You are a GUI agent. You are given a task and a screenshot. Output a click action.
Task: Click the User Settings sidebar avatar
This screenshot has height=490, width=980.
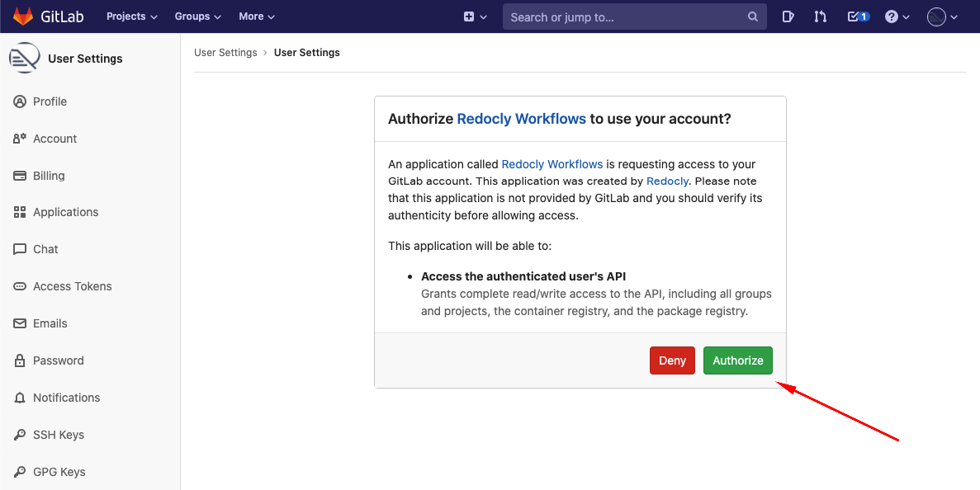pyautogui.click(x=25, y=58)
